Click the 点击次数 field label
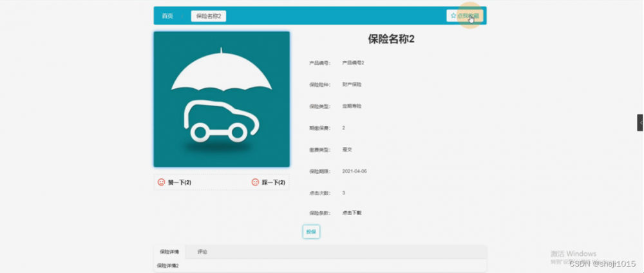Image resolution: width=644 pixels, height=273 pixels. click(319, 193)
